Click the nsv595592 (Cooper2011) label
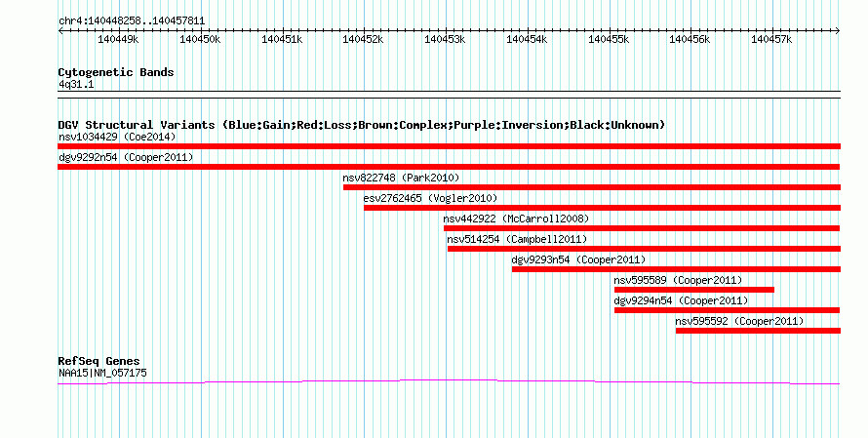This screenshot has width=868, height=438. click(739, 321)
